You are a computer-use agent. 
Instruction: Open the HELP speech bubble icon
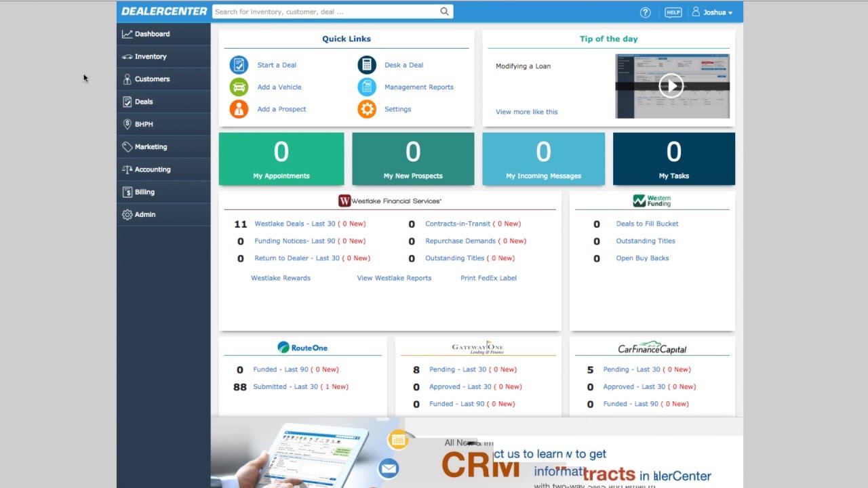(x=673, y=12)
